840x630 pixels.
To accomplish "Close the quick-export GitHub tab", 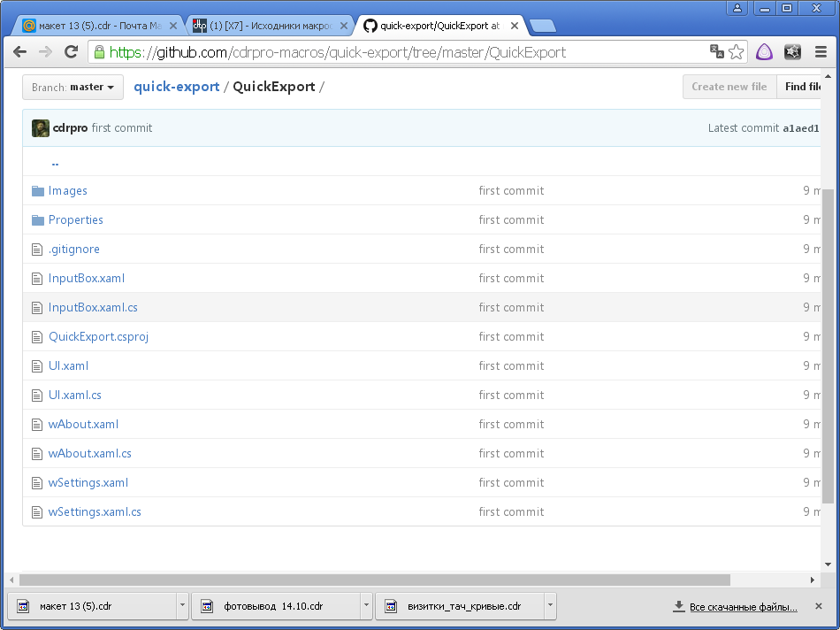I will 515,26.
